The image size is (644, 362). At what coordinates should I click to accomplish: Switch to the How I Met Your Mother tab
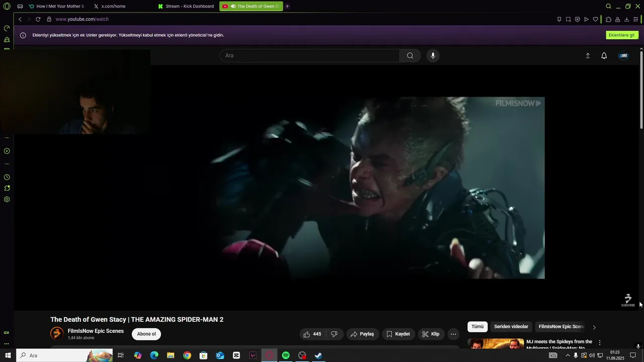point(56,6)
